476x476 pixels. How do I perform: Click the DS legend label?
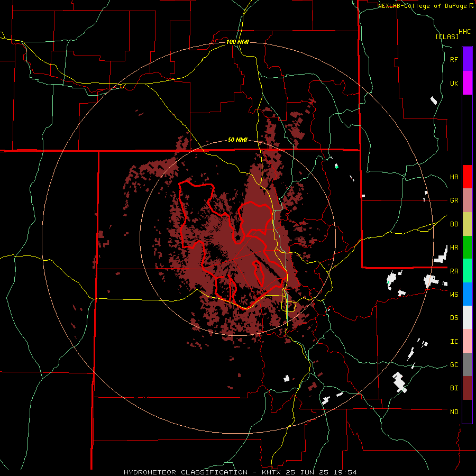coord(454,318)
